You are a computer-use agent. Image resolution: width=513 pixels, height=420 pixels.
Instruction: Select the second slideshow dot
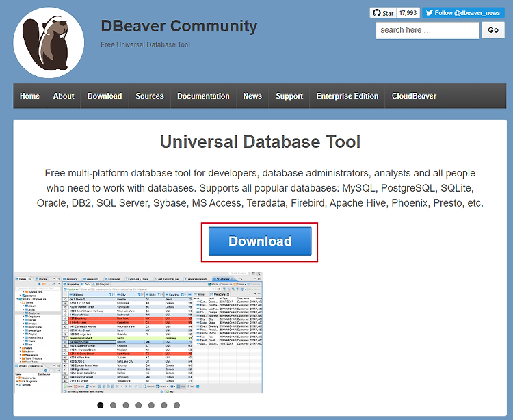coord(113,405)
